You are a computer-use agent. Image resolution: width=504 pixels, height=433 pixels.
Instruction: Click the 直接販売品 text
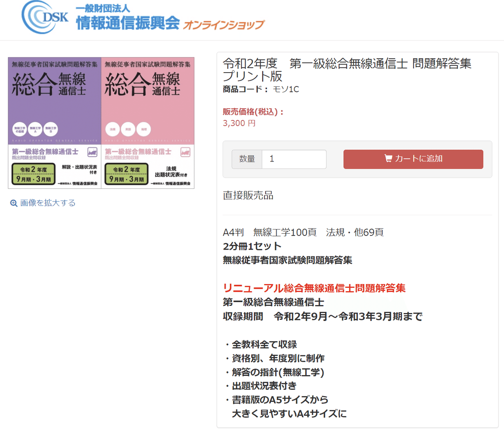click(x=248, y=196)
